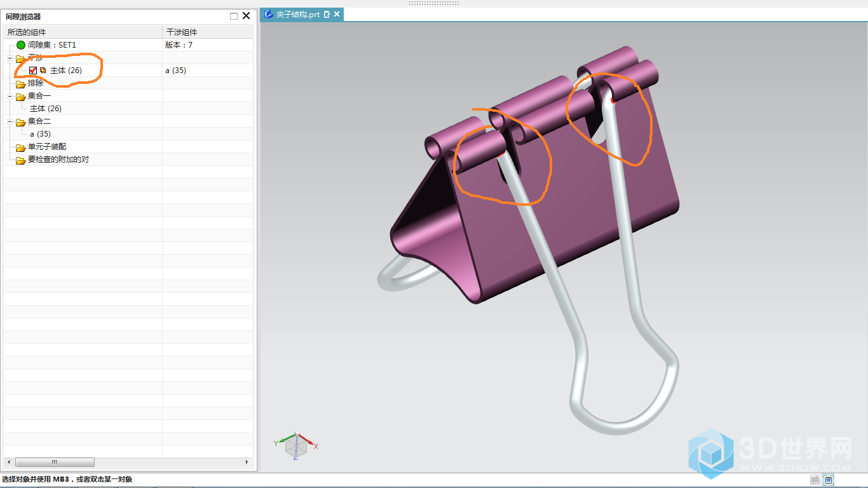This screenshot has height=488, width=868.
Task: Maximize the 间隙浏览器 panel
Action: point(234,16)
